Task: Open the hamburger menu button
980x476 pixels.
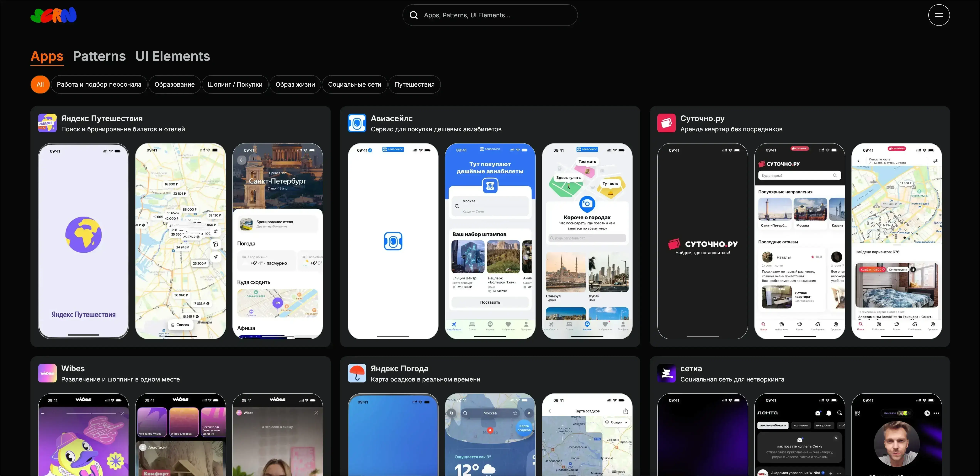Action: point(939,15)
